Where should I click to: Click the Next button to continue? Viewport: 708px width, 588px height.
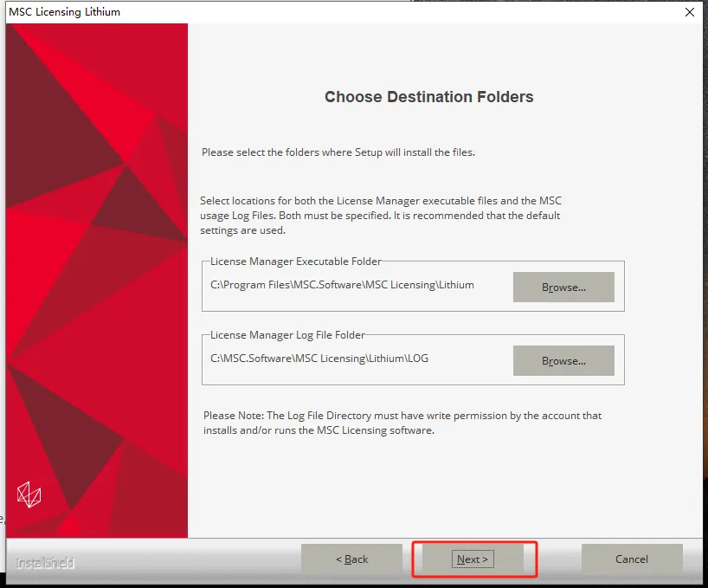473,559
